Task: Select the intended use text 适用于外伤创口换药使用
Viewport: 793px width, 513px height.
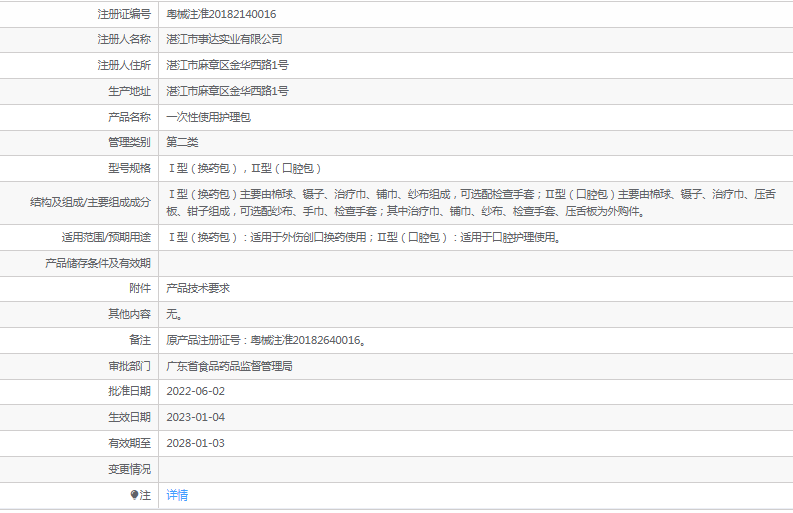Action: tap(308, 238)
